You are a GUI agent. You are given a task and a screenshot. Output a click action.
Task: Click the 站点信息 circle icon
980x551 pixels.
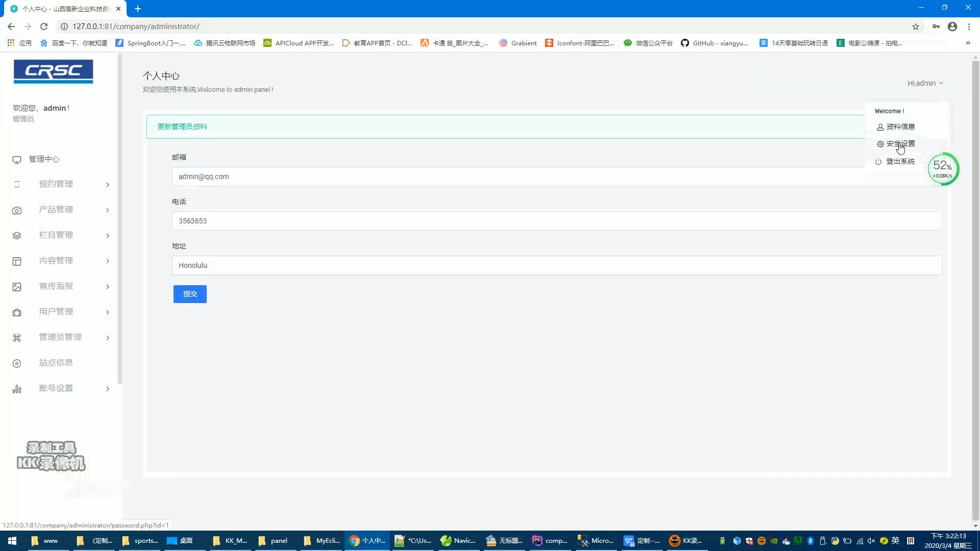click(x=17, y=363)
